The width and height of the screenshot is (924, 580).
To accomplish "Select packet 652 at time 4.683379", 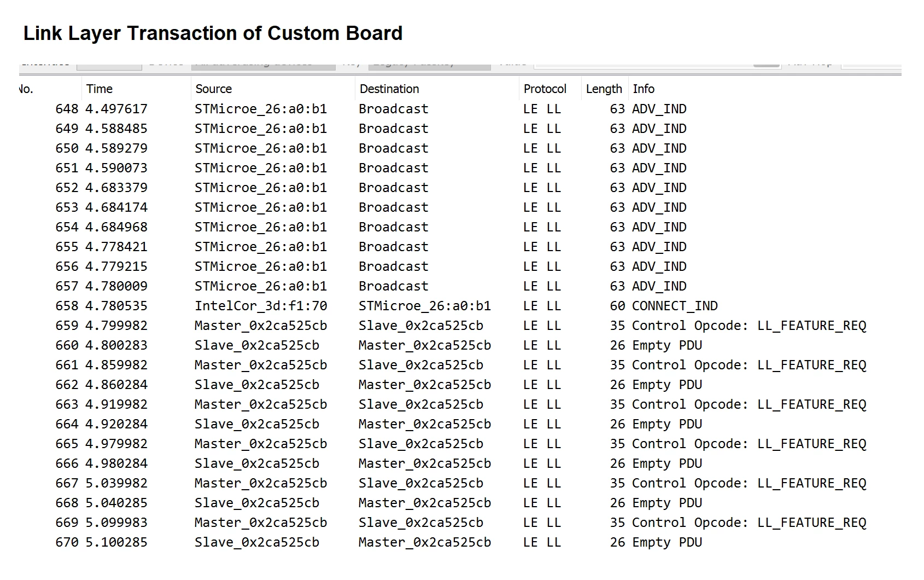I will tap(460, 188).
